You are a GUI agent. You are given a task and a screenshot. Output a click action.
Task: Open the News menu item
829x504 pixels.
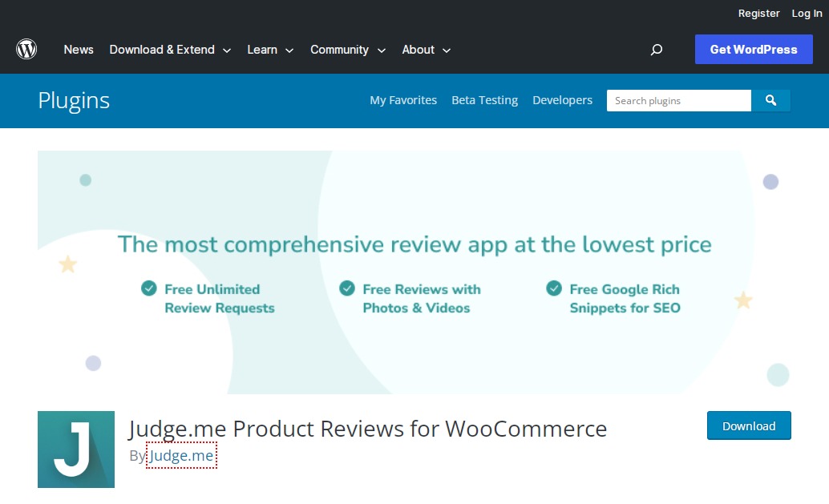(79, 50)
